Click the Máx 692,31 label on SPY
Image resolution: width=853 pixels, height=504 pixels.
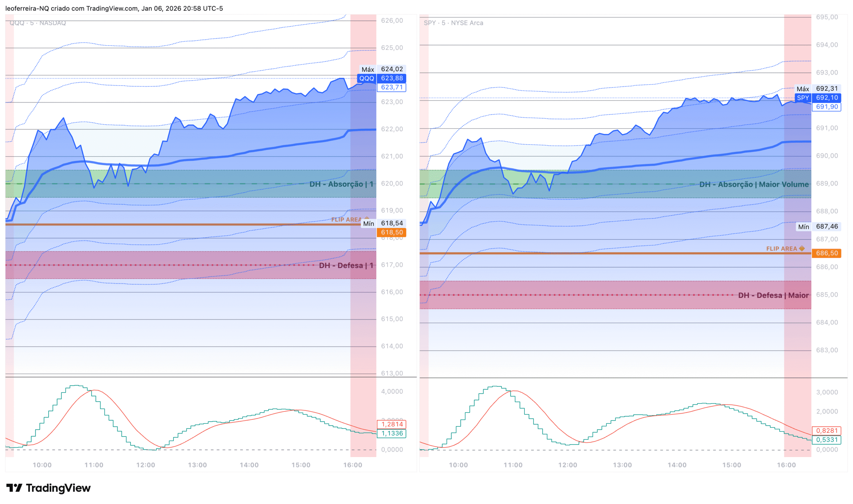click(818, 89)
